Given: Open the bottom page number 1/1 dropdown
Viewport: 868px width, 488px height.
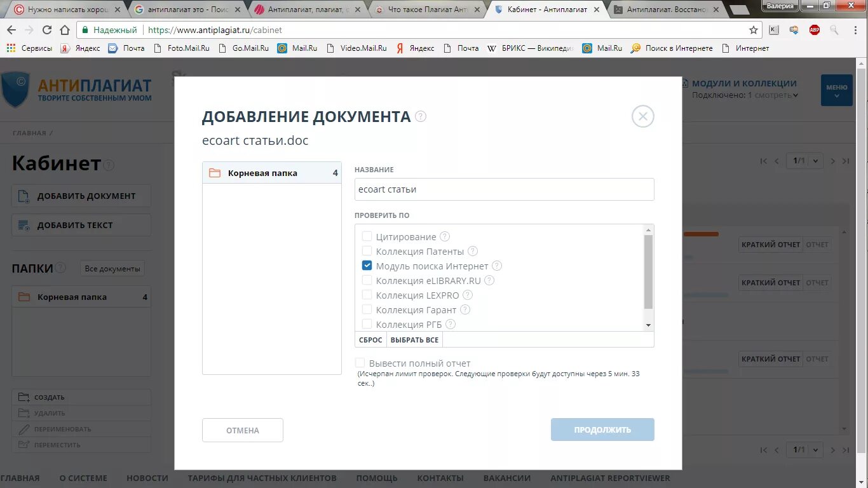Looking at the screenshot, I should pyautogui.click(x=804, y=449).
